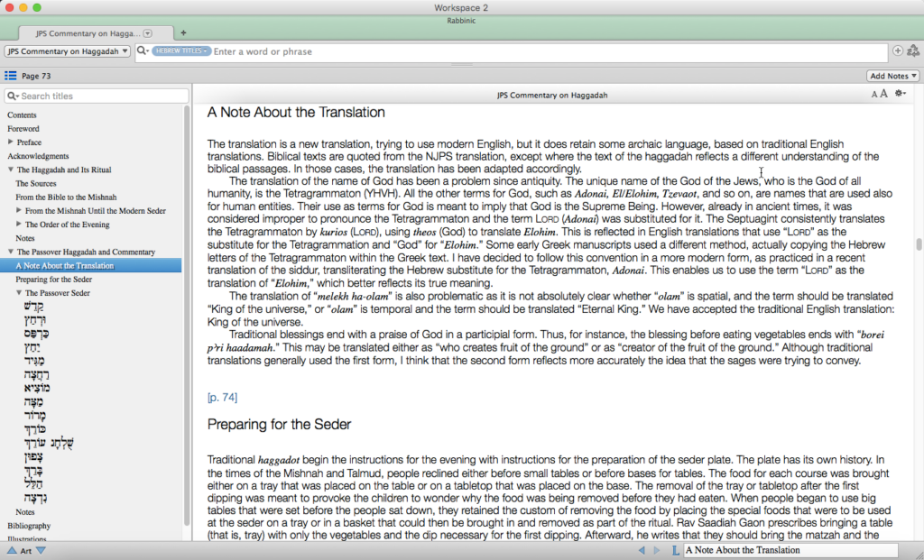Screen dimensions: 924x560
Task: Toggle the table of contents list icon
Action: point(11,76)
